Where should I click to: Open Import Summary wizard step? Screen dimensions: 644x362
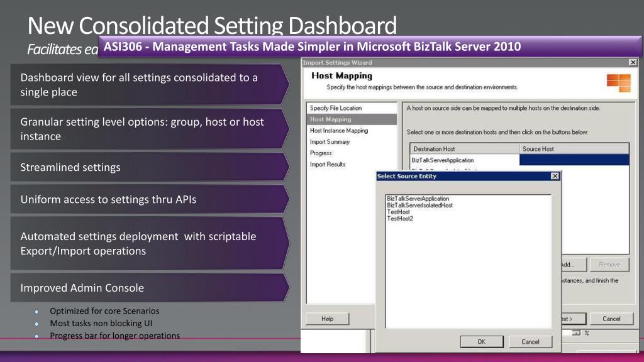[x=352, y=142]
